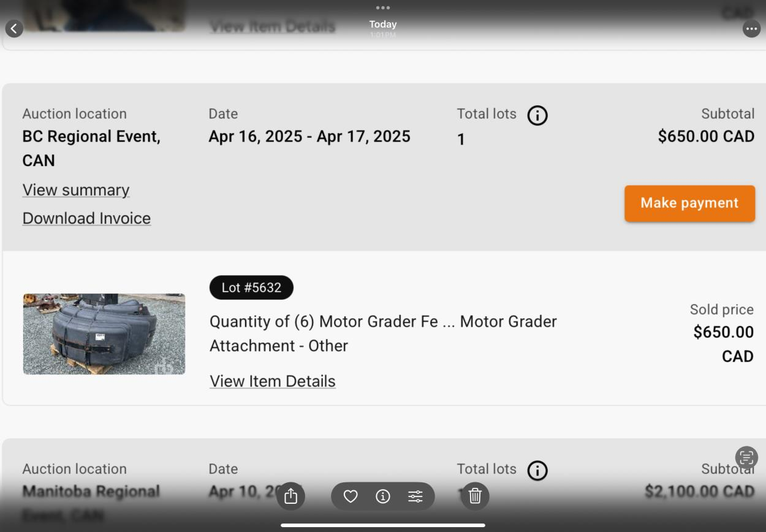Click info icon beside BC Total lots
Viewport: 766px width, 532px height.
[537, 115]
